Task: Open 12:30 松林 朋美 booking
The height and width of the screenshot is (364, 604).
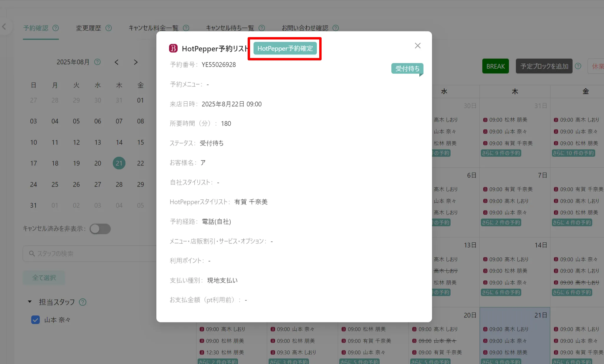Action: coord(222,353)
